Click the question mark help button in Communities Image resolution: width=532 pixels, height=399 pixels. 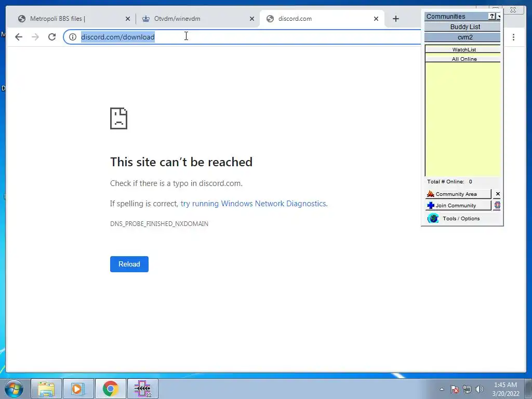pyautogui.click(x=492, y=16)
